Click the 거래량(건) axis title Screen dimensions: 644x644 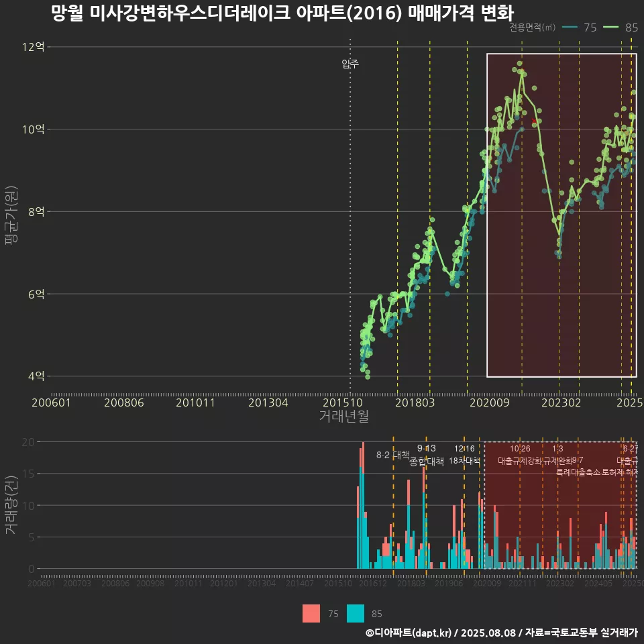11,504
